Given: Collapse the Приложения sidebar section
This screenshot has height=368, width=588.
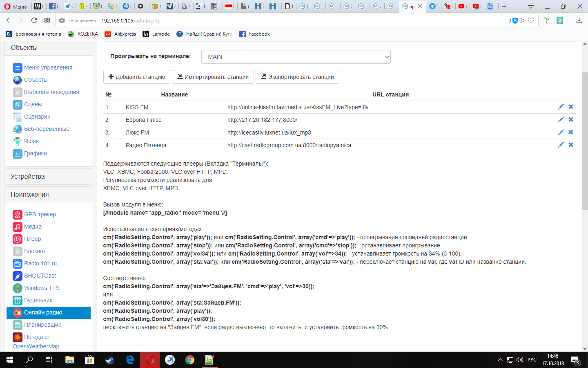Looking at the screenshot, I should click(49, 195).
